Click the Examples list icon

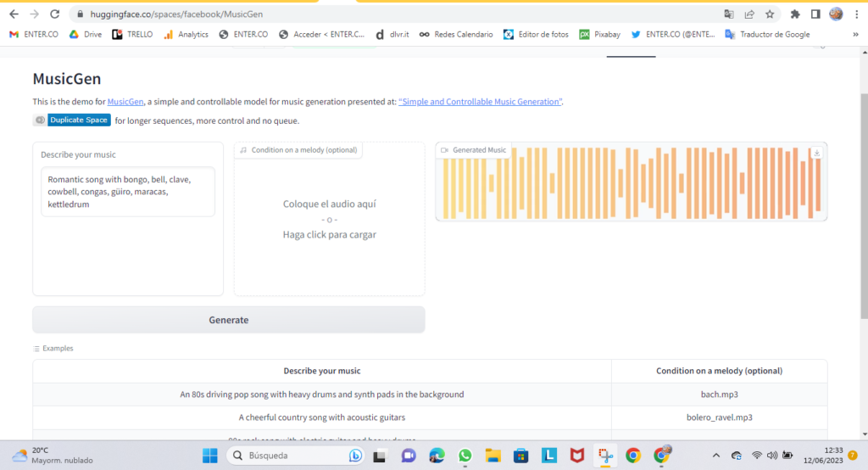(x=36, y=349)
